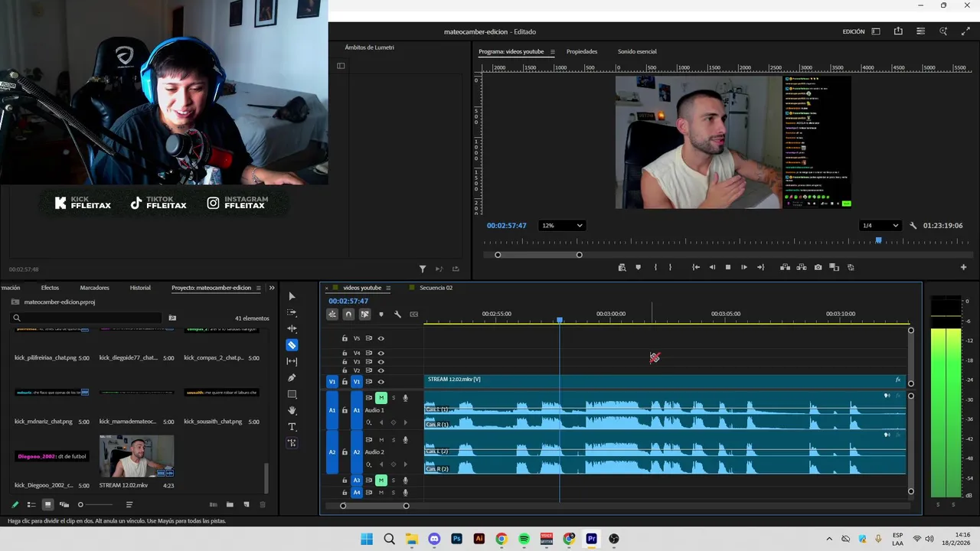The height and width of the screenshot is (551, 980).
Task: Click the timeline captions track options icon
Action: [x=414, y=315]
